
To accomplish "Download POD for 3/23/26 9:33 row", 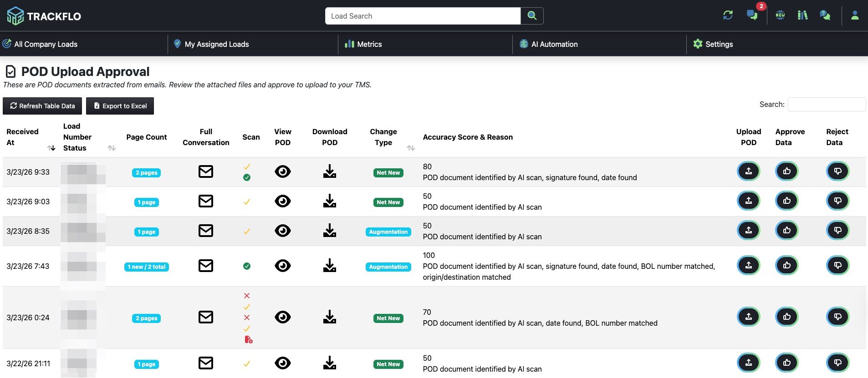I will point(330,171).
